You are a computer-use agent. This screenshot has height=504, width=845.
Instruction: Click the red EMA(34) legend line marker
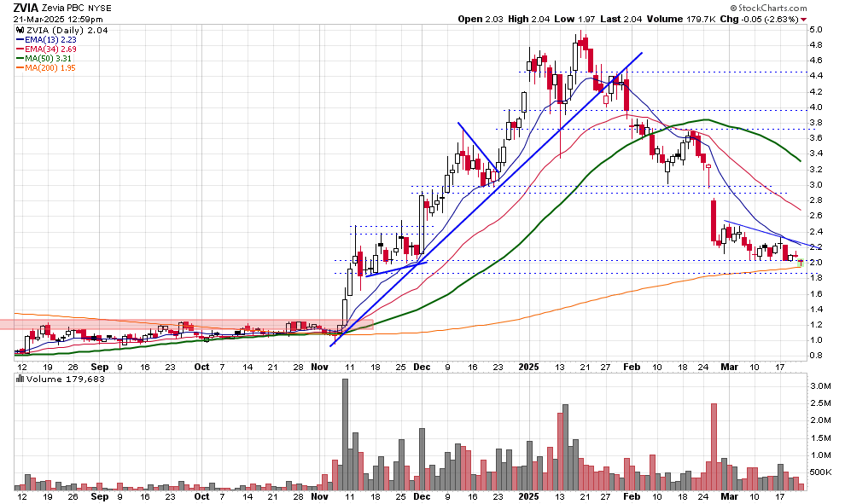coord(20,49)
